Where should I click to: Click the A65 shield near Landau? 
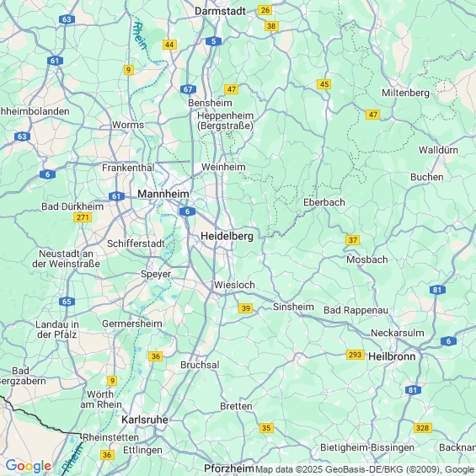click(x=67, y=302)
